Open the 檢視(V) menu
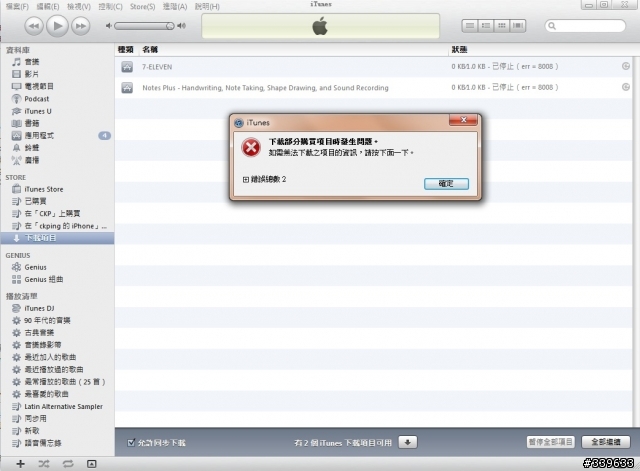Screen dimensions: 640x471 point(79,7)
